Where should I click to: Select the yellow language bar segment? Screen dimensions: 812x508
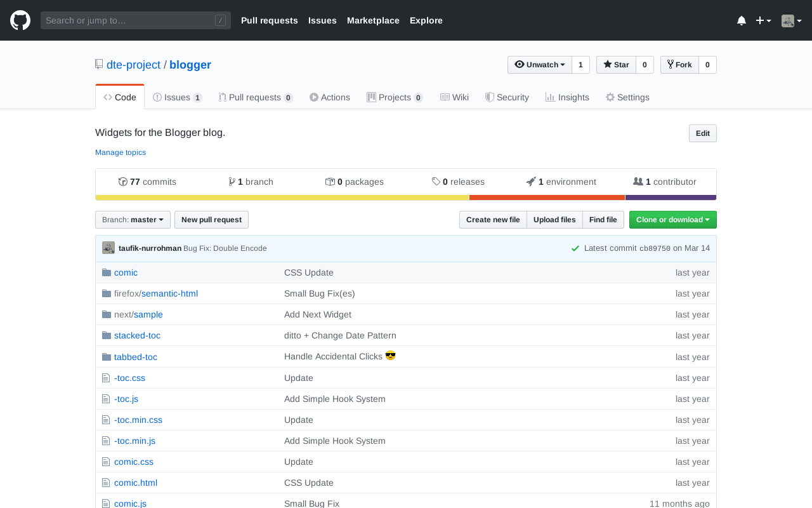[282, 197]
